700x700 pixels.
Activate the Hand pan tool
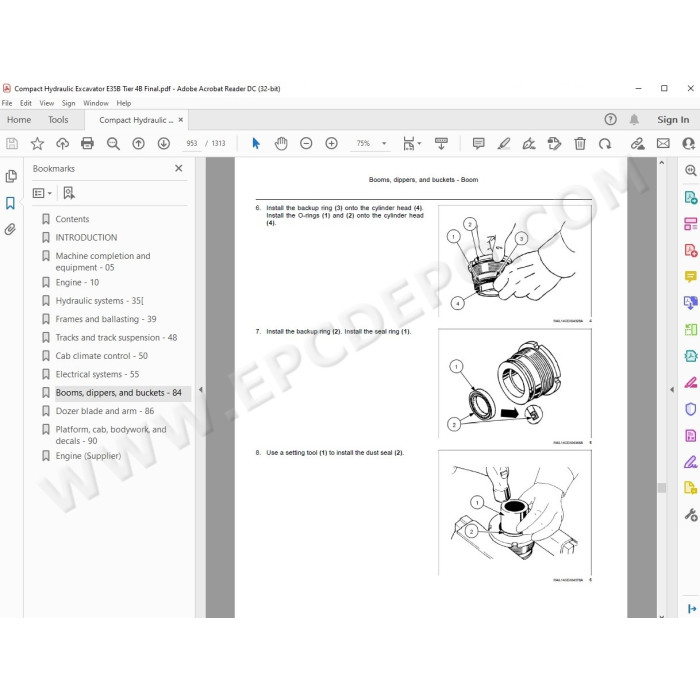click(281, 143)
